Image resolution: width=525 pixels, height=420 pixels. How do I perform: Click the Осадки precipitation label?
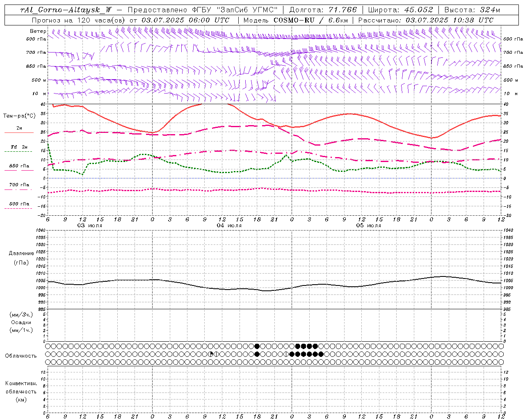pyautogui.click(x=21, y=323)
